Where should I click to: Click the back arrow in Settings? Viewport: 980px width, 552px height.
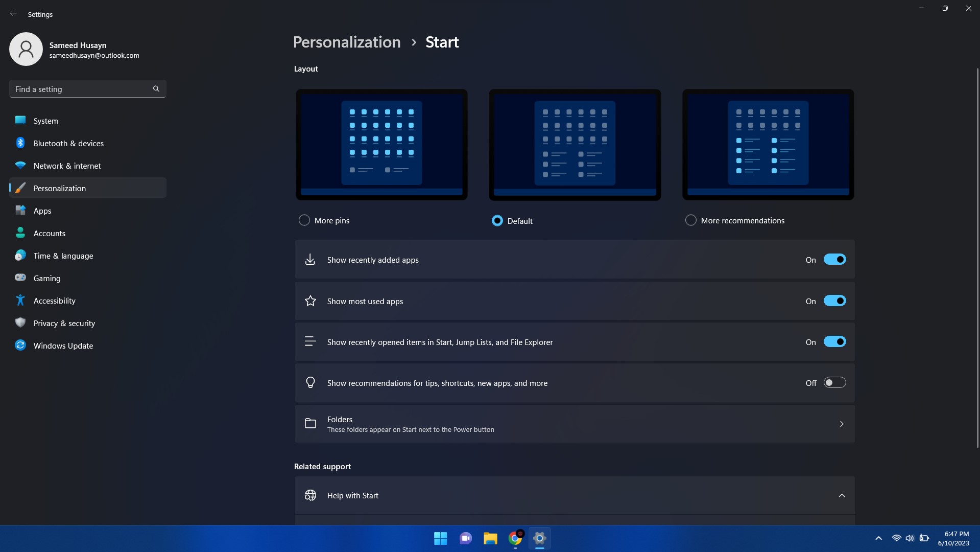point(13,14)
